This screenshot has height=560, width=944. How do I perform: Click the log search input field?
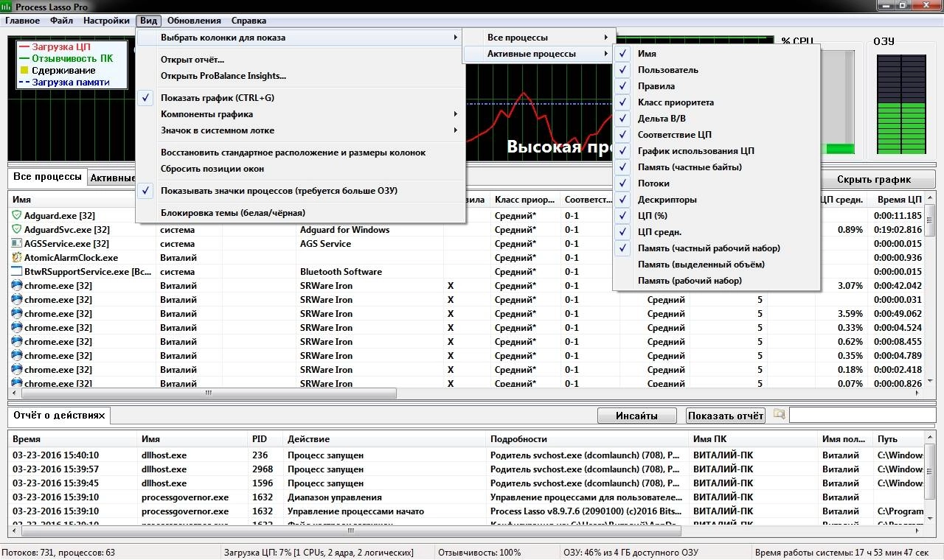(862, 416)
